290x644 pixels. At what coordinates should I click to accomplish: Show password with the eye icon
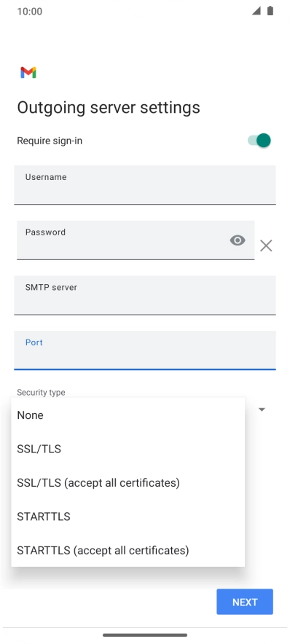(238, 240)
